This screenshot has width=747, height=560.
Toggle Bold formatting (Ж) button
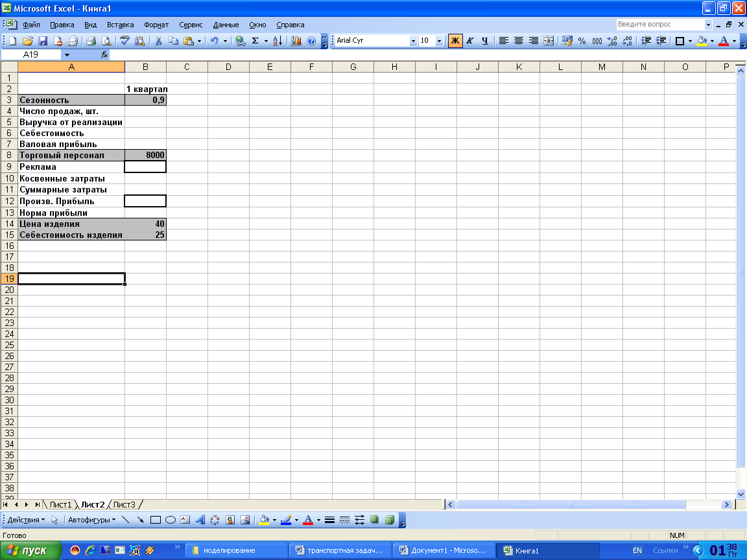click(455, 41)
